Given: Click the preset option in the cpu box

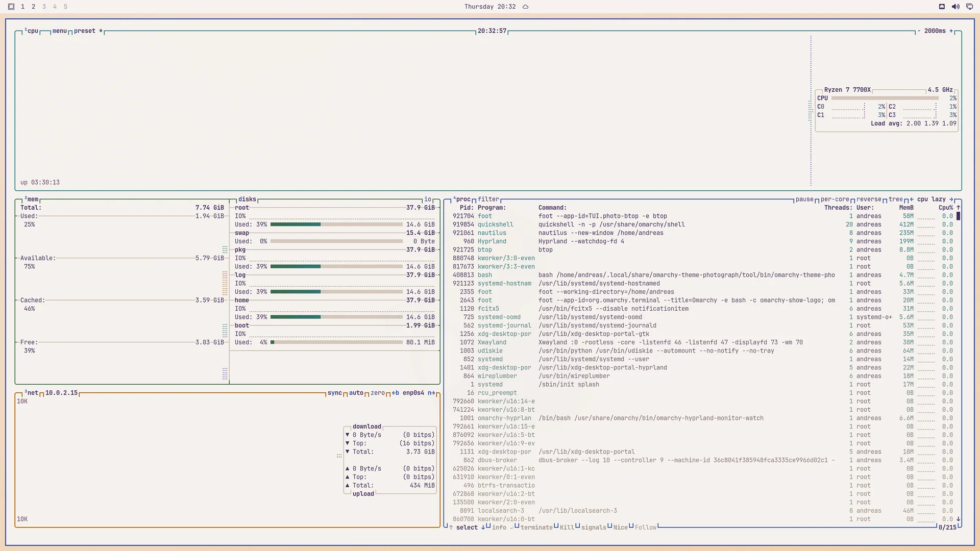Looking at the screenshot, I should click(85, 31).
